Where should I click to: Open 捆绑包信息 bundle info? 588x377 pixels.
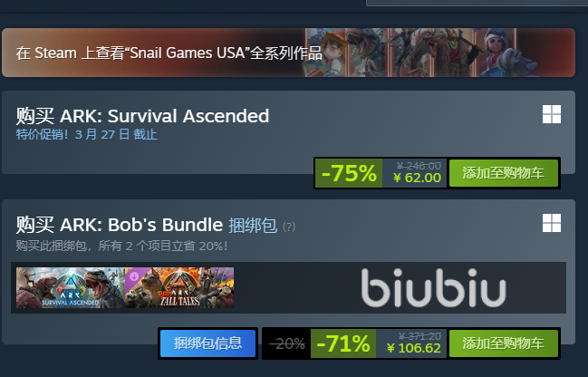click(x=207, y=343)
